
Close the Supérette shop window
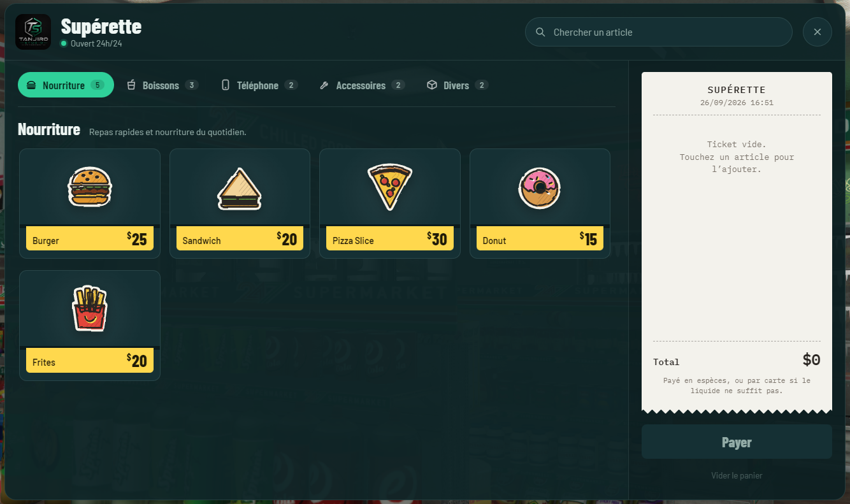coord(818,32)
